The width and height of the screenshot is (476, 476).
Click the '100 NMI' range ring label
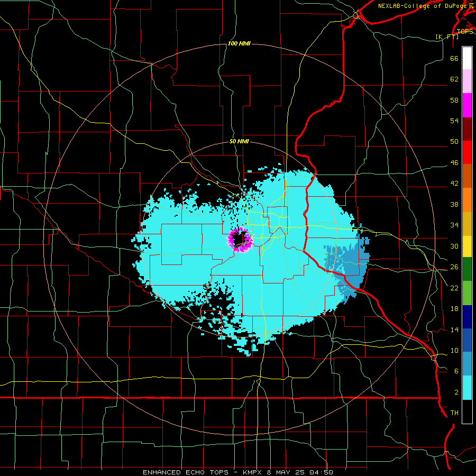coord(239,44)
